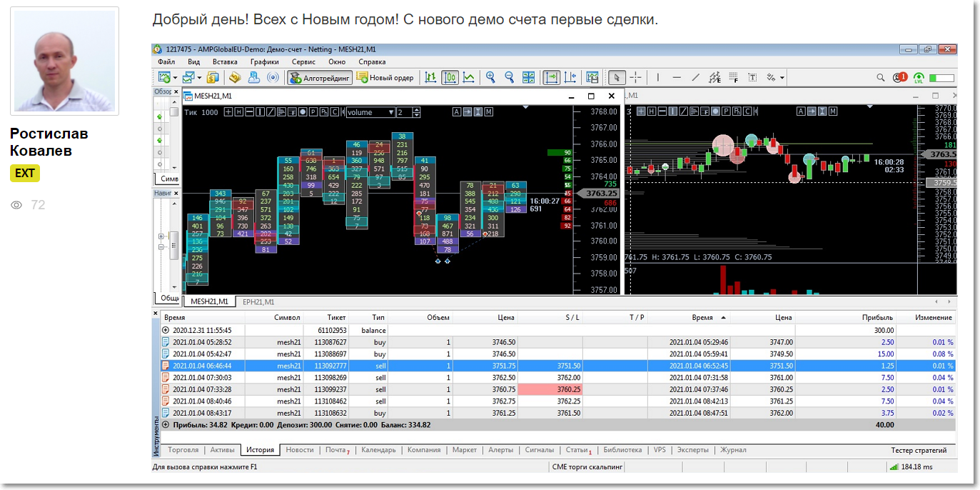The width and height of the screenshot is (980, 490).
Task: Click the New Chart toolbar icon
Action: coord(164,77)
